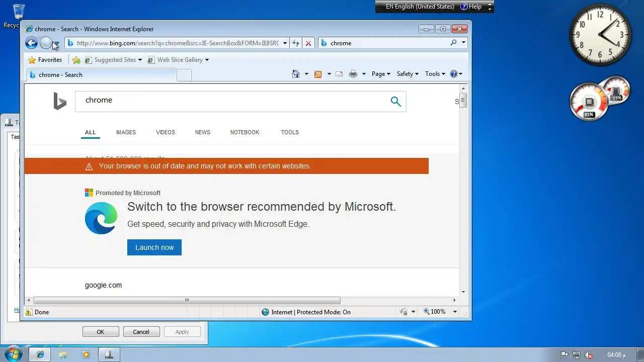Expand the Print dropdown arrow
Image resolution: width=644 pixels, height=362 pixels.
tap(364, 74)
